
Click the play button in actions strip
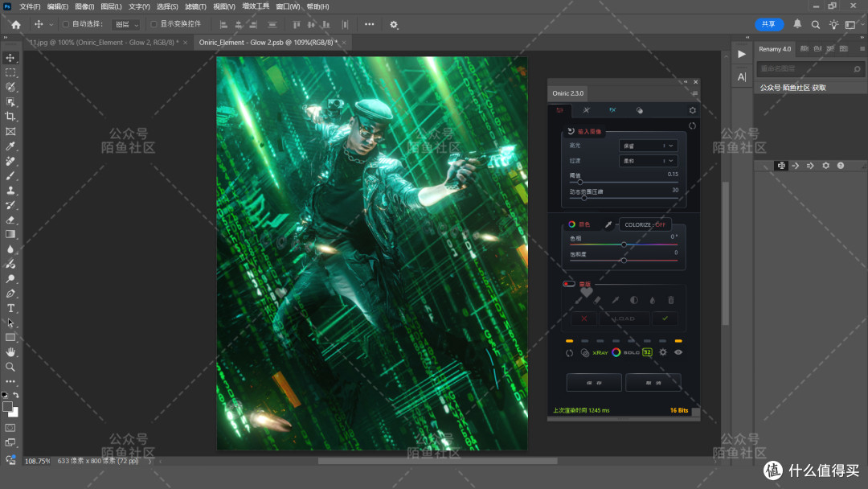coord(742,54)
